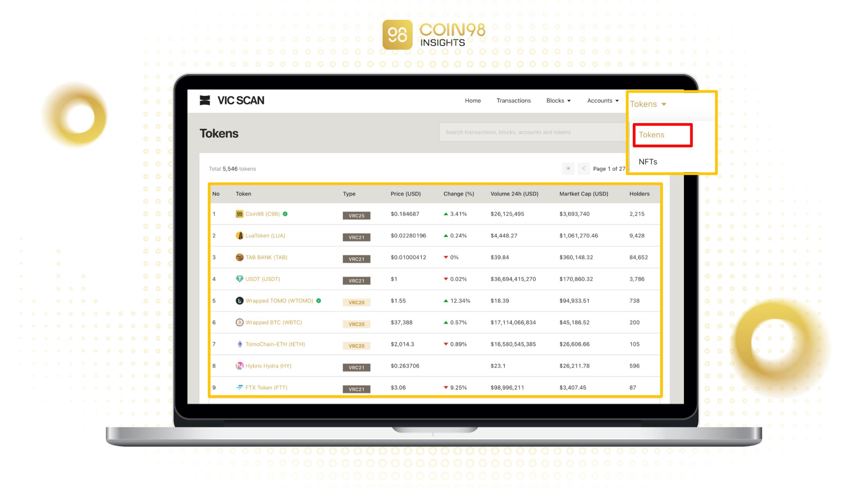Click the Volume 24h (USD) column header
Viewport: 868px width, 488px height.
(x=514, y=194)
